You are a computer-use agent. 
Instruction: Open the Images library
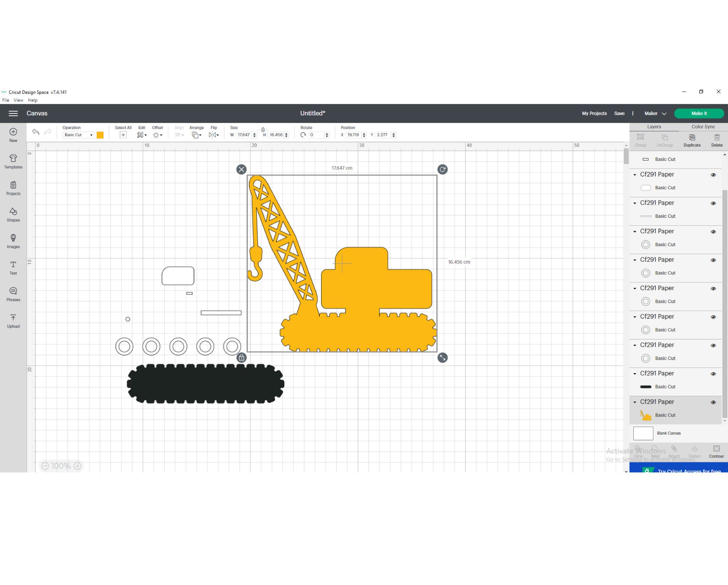13,241
